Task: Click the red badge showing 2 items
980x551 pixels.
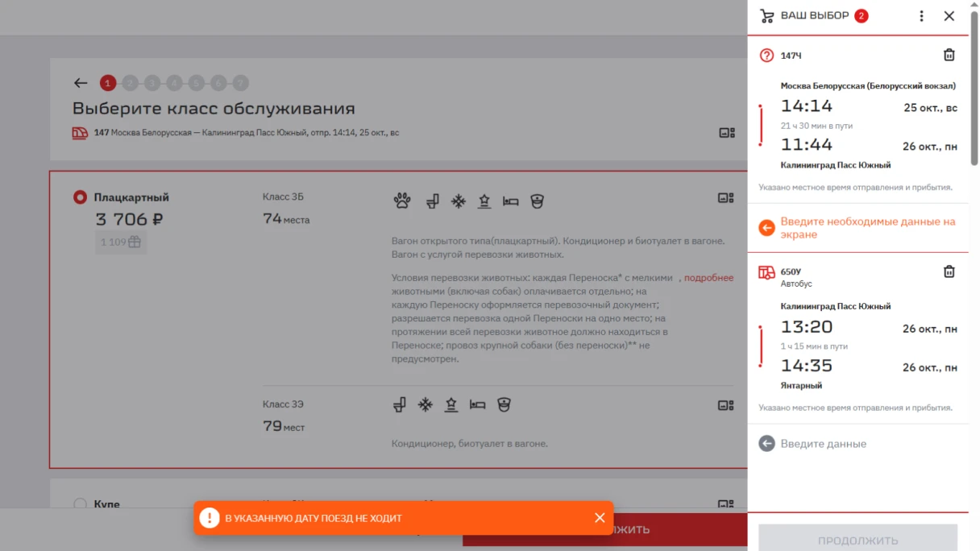Action: click(x=862, y=15)
